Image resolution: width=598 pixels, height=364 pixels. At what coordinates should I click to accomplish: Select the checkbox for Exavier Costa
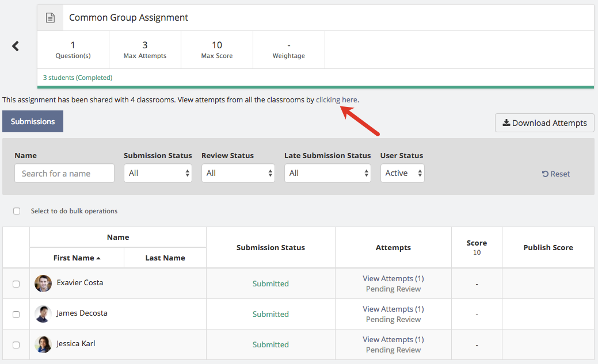click(16, 284)
